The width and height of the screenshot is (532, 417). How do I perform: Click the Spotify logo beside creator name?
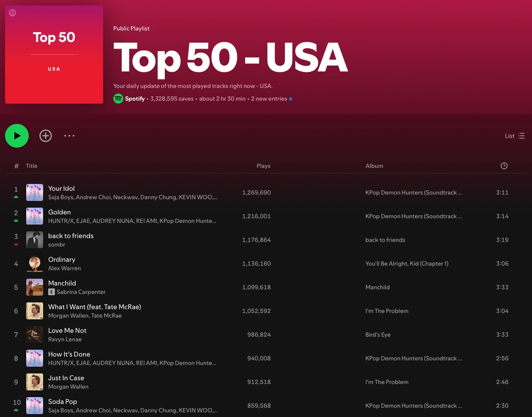coord(118,99)
